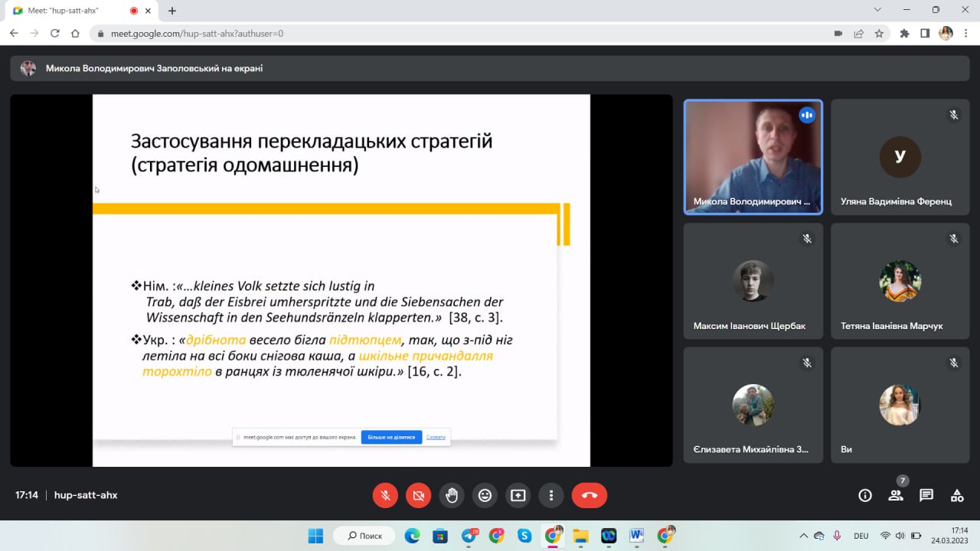Select Максим Іванович Щербак participant tile
This screenshot has width=980, height=551.
tap(753, 281)
